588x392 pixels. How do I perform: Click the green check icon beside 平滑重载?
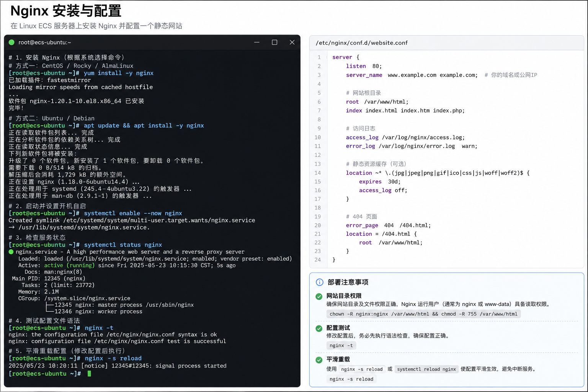319,360
